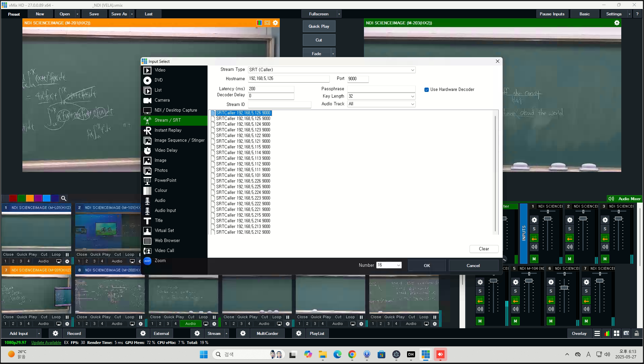Open the Stream settings gear

[x=197, y=333]
